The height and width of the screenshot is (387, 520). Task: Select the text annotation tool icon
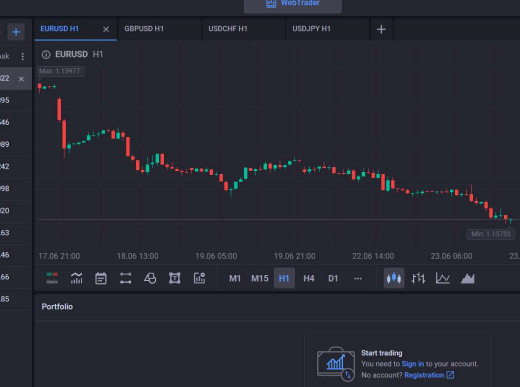[x=174, y=278]
